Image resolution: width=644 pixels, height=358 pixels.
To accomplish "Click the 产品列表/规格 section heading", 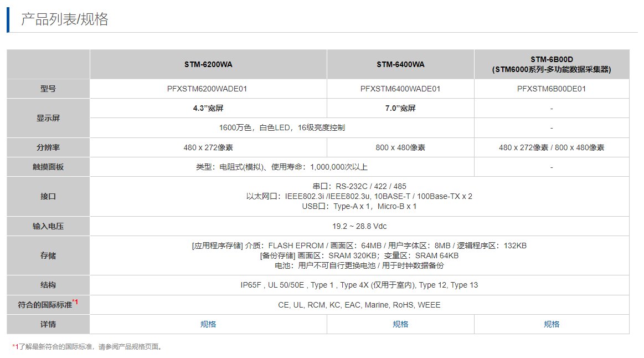I will click(64, 19).
